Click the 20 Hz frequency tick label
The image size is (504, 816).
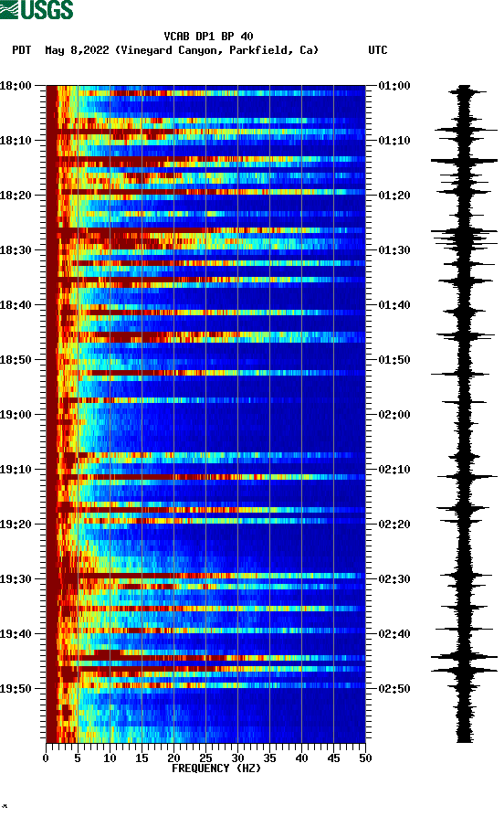click(x=173, y=758)
